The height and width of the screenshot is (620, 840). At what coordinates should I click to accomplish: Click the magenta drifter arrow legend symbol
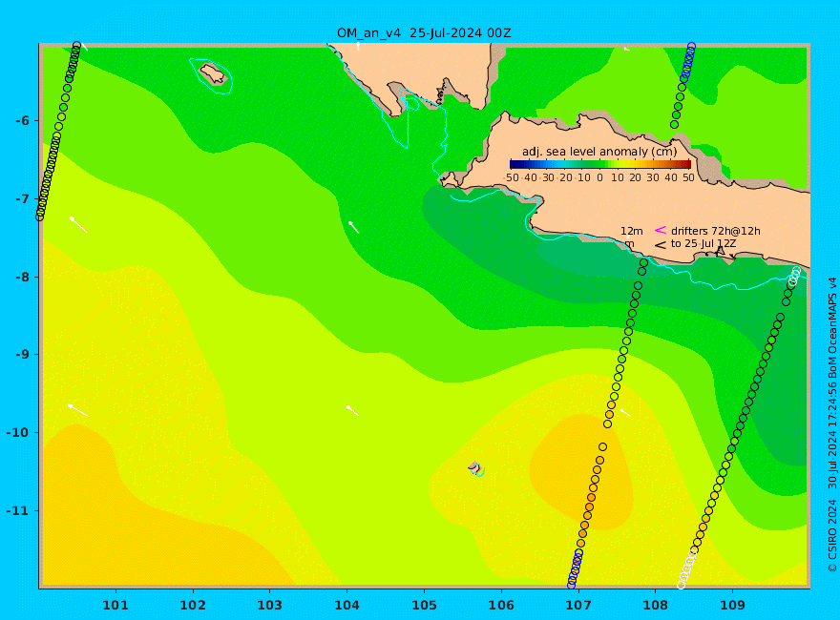[x=660, y=230]
